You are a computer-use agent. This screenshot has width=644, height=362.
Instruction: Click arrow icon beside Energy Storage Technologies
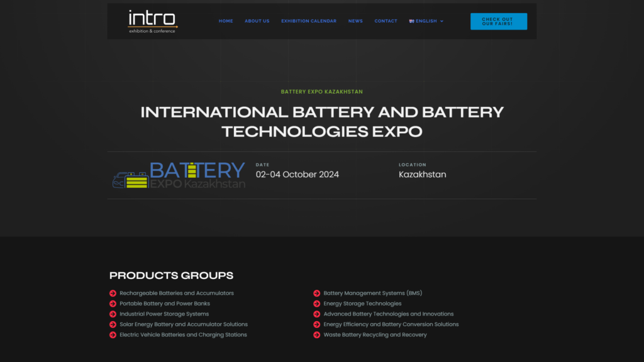(317, 304)
